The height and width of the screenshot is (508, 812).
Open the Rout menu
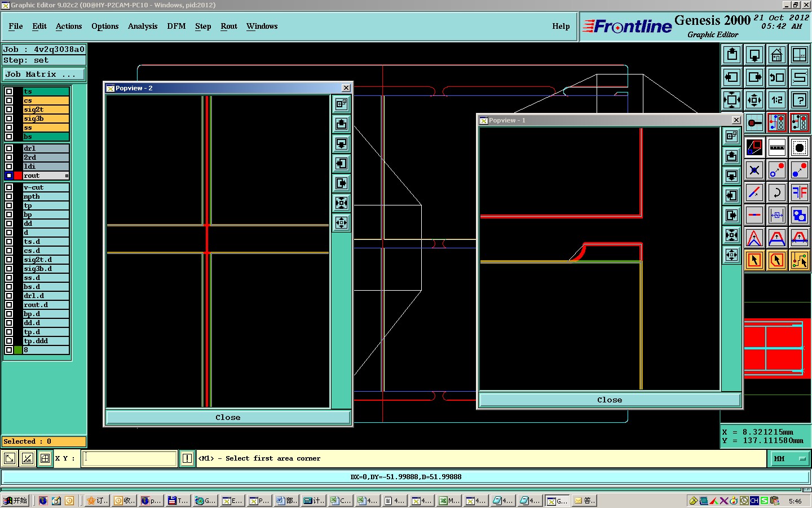229,26
